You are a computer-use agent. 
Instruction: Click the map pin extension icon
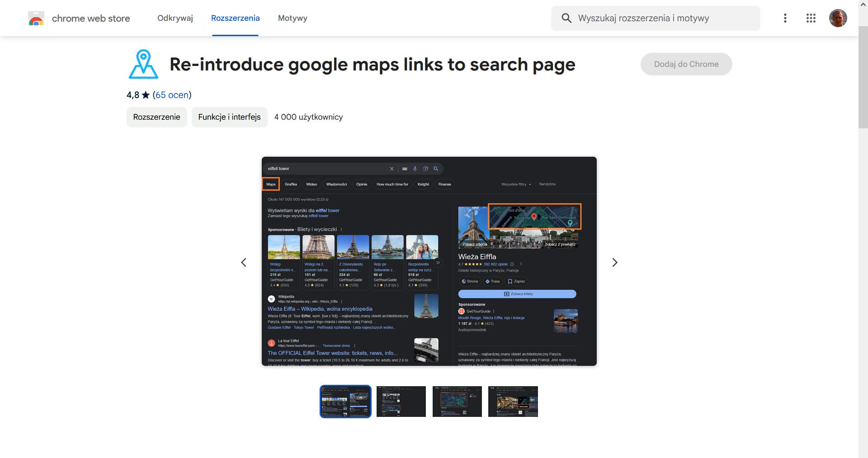[x=143, y=64]
